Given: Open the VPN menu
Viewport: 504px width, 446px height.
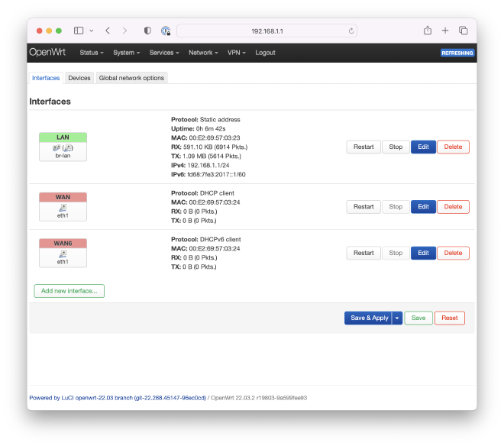Looking at the screenshot, I should [x=237, y=53].
